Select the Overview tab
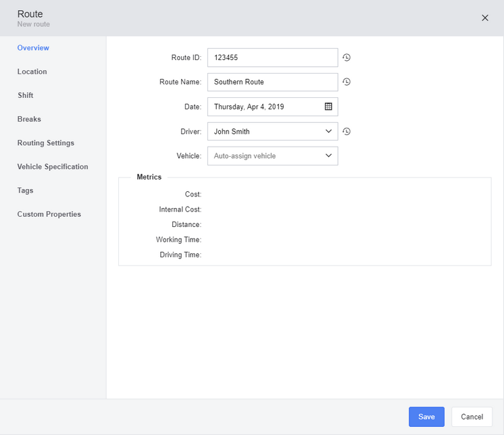Image resolution: width=504 pixels, height=435 pixels. click(x=33, y=48)
